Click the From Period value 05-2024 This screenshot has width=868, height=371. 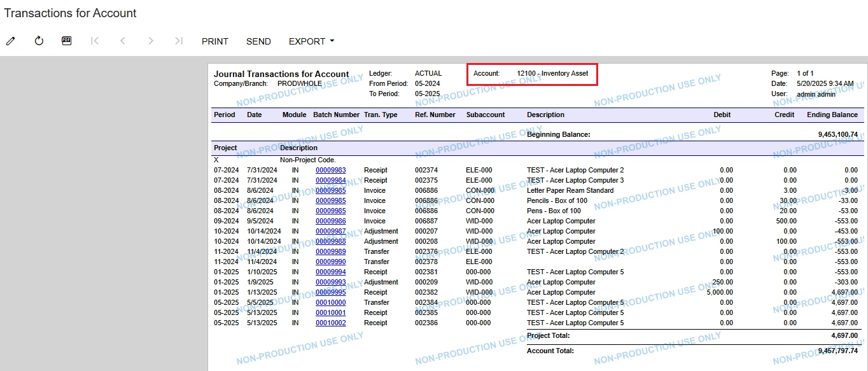click(428, 83)
